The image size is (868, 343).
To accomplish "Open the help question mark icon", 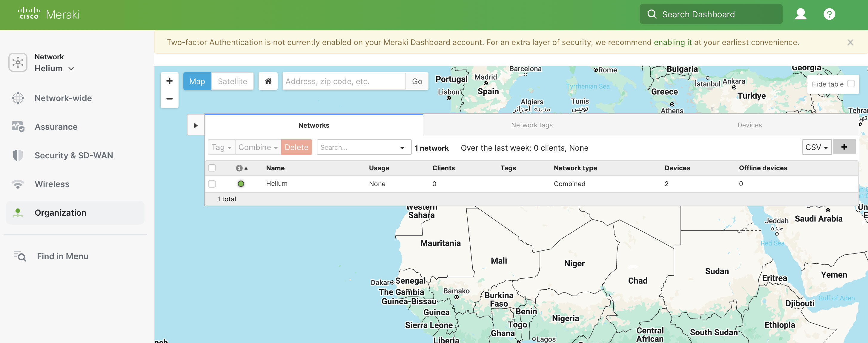I will pyautogui.click(x=829, y=14).
